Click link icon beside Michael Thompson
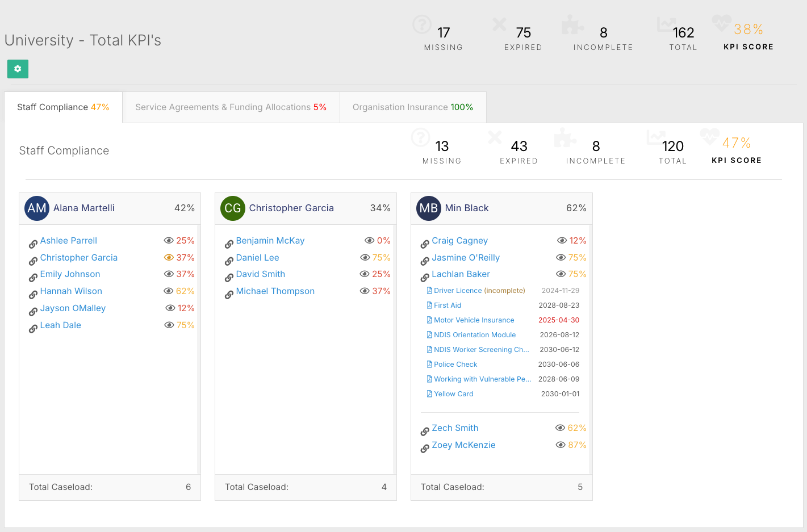Image resolution: width=807 pixels, height=532 pixels. (229, 294)
